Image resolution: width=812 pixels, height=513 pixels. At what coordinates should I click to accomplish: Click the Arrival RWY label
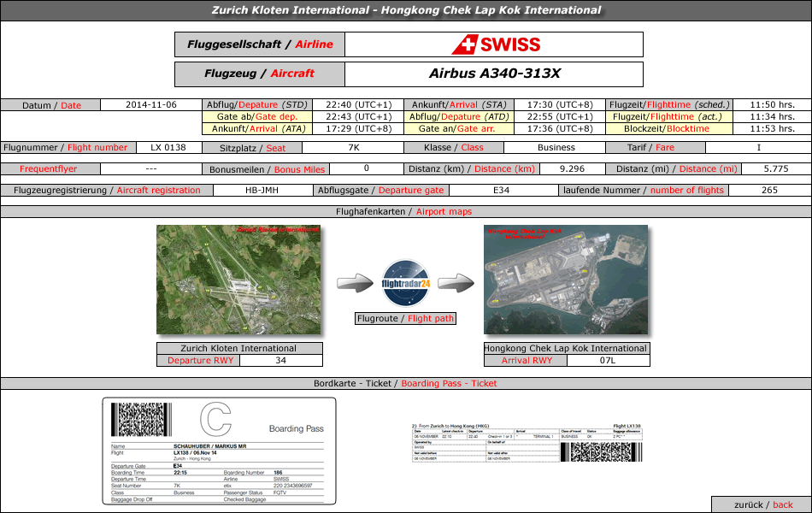[527, 360]
